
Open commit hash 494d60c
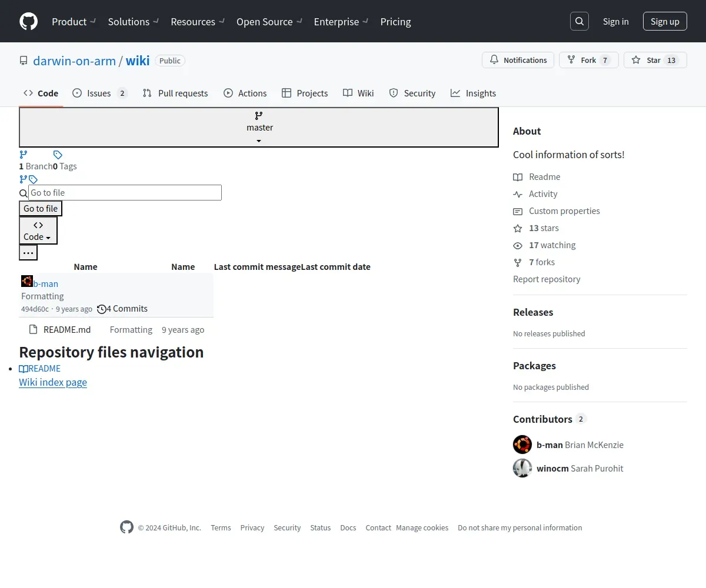[x=35, y=309]
